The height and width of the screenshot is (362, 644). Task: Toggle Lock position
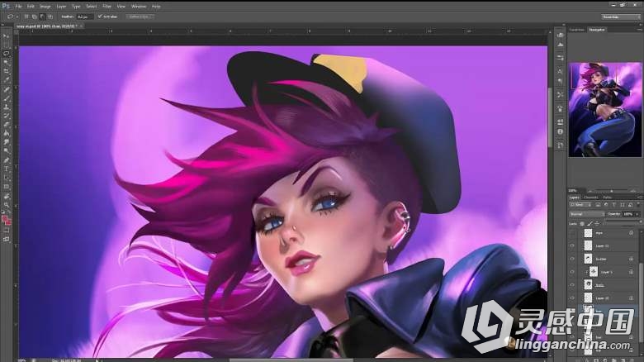click(597, 223)
